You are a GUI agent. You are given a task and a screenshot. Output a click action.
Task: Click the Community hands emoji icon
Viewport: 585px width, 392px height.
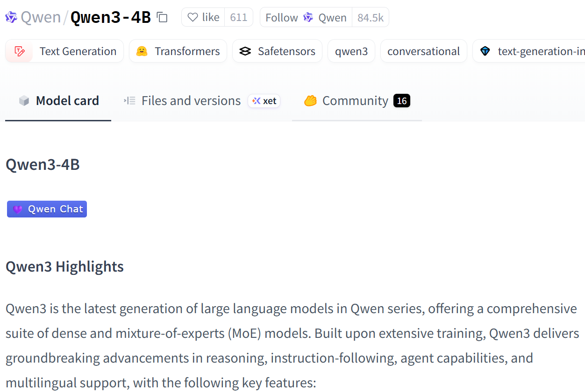[310, 101]
